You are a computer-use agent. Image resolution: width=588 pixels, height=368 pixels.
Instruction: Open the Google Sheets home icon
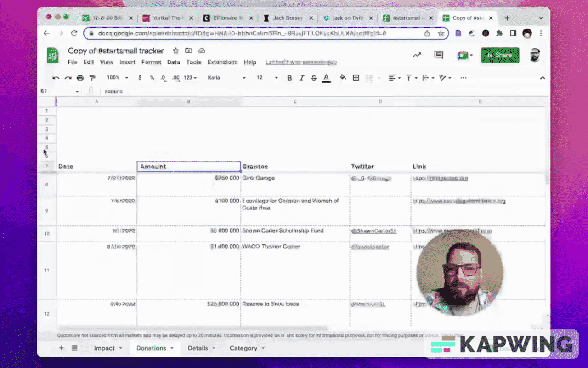click(53, 56)
